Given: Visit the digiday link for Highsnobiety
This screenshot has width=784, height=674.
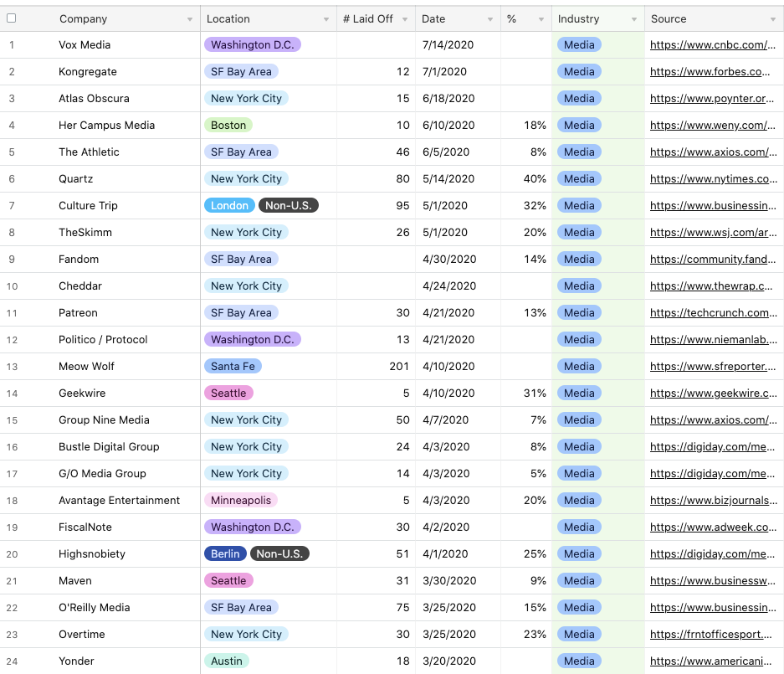Looking at the screenshot, I should pyautogui.click(x=712, y=554).
